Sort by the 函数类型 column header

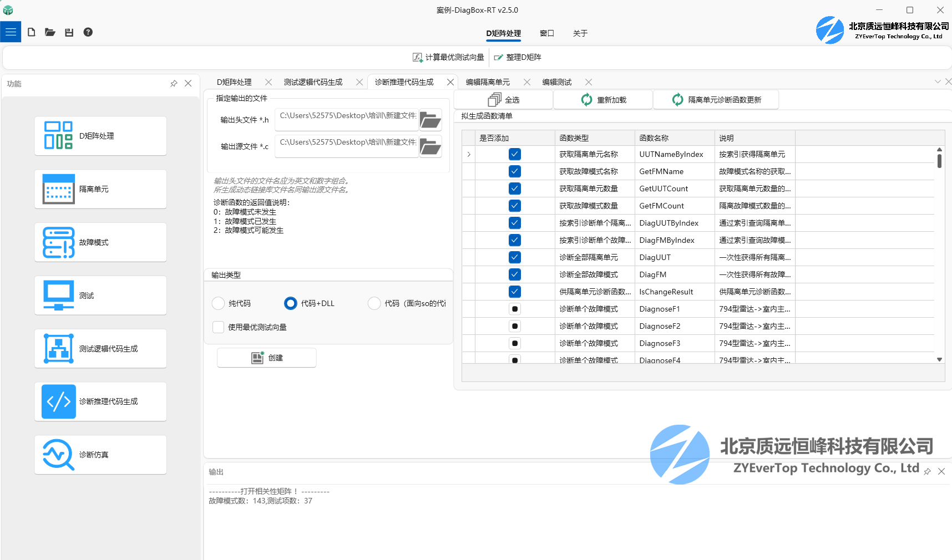595,138
